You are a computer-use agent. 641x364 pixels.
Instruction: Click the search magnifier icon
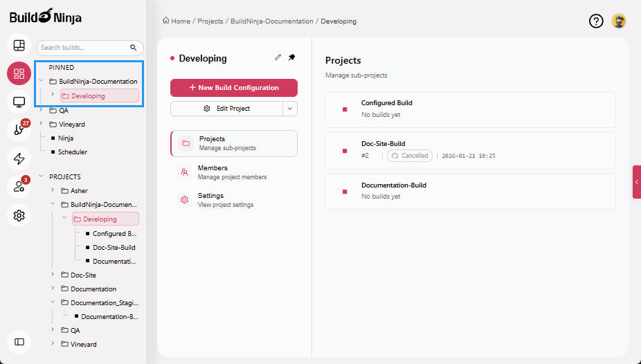(x=134, y=48)
